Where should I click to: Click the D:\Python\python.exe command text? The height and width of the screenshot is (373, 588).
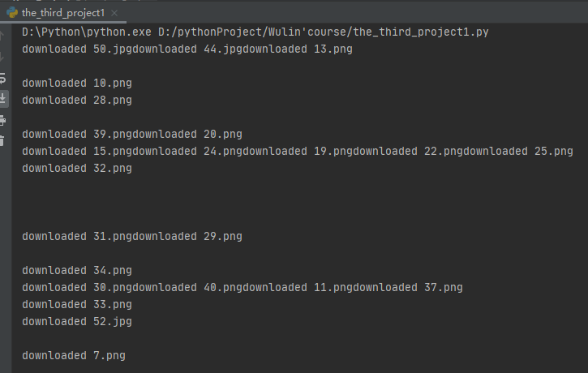click(87, 32)
